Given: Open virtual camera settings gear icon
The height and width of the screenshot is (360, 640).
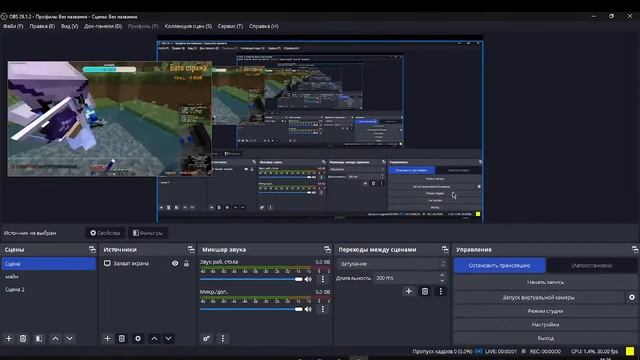Looking at the screenshot, I should pos(632,297).
